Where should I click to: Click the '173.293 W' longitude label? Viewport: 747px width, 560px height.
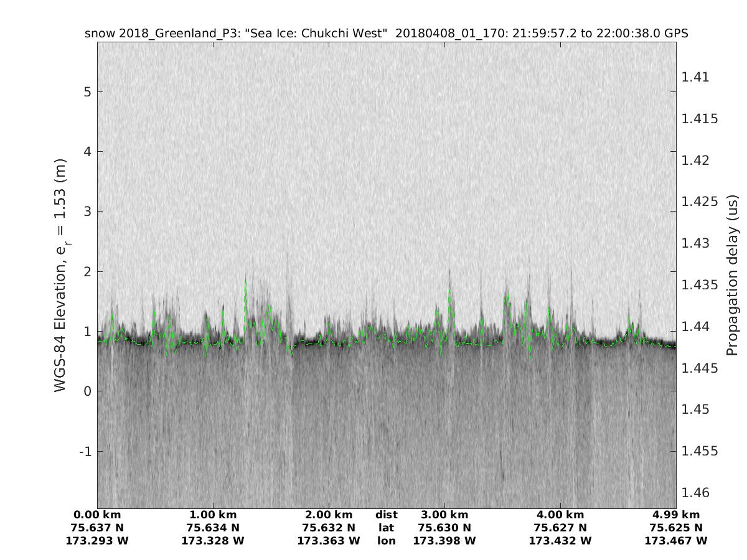97,541
